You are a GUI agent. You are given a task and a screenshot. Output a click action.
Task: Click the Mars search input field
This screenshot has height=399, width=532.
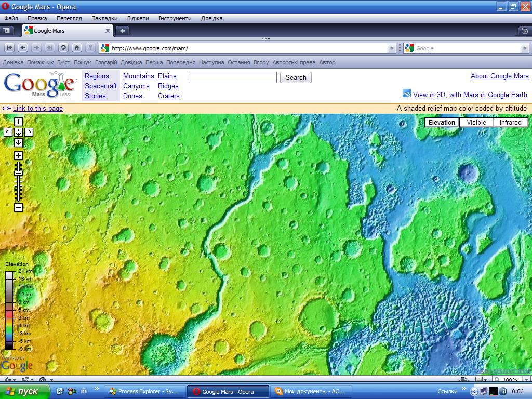232,77
